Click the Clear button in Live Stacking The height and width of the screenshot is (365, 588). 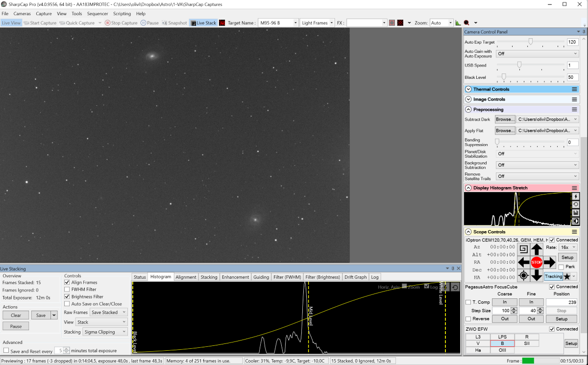coord(16,315)
